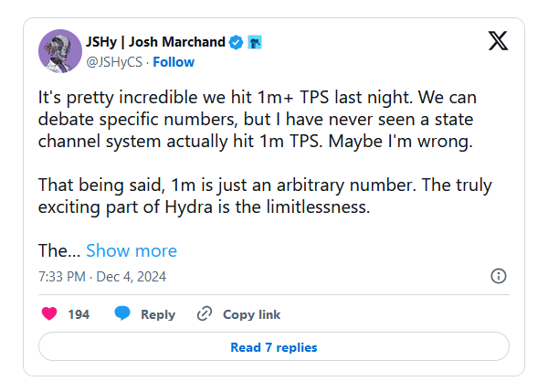
Task: Open the tweet info circle icon
Action: (499, 276)
